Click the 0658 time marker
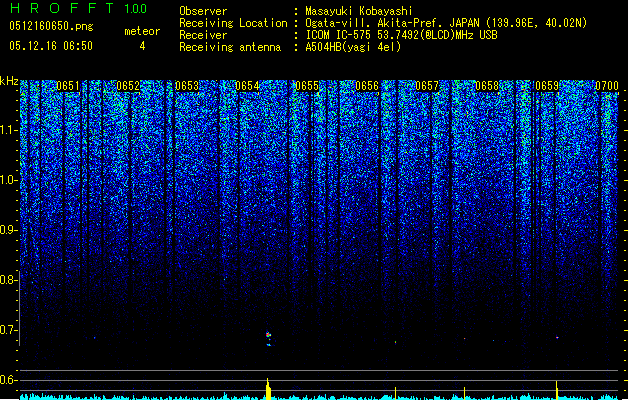The height and width of the screenshot is (400, 629). 487,86
